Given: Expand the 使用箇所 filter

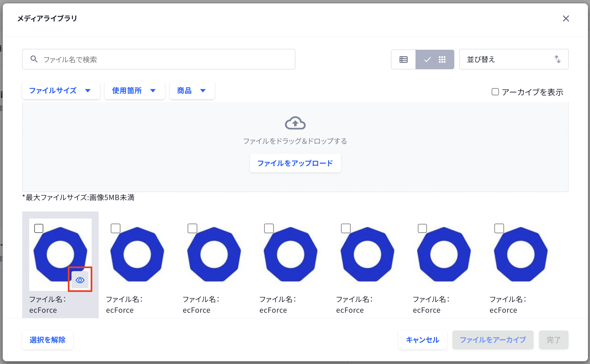Looking at the screenshot, I should tap(135, 90).
